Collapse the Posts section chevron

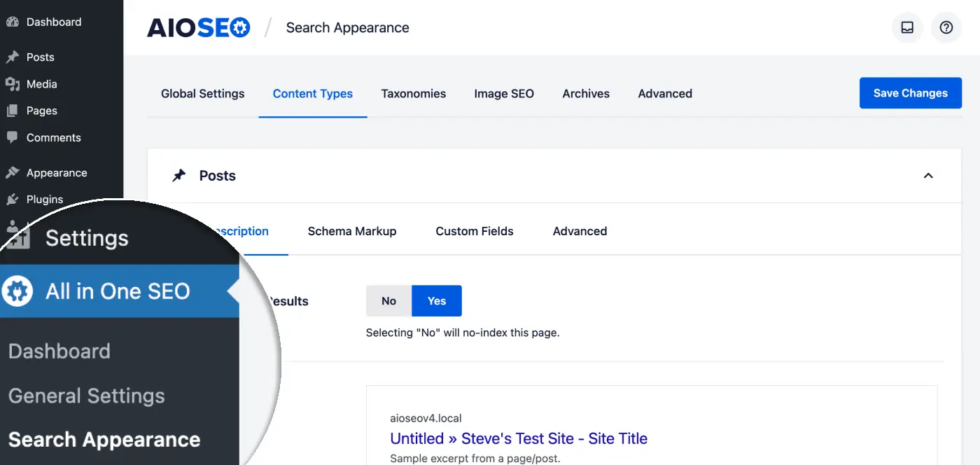tap(928, 176)
